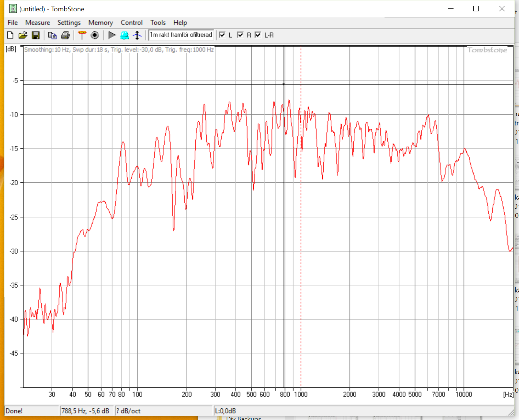Click the '788,5 Hz, -5,6 dB' status readout
This screenshot has width=519, height=420.
coord(87,411)
